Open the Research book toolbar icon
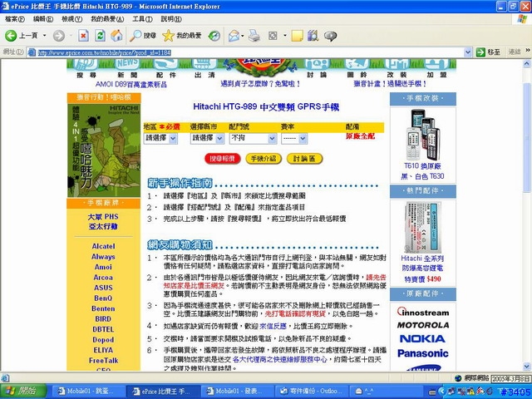The image size is (532, 399). coord(313,36)
